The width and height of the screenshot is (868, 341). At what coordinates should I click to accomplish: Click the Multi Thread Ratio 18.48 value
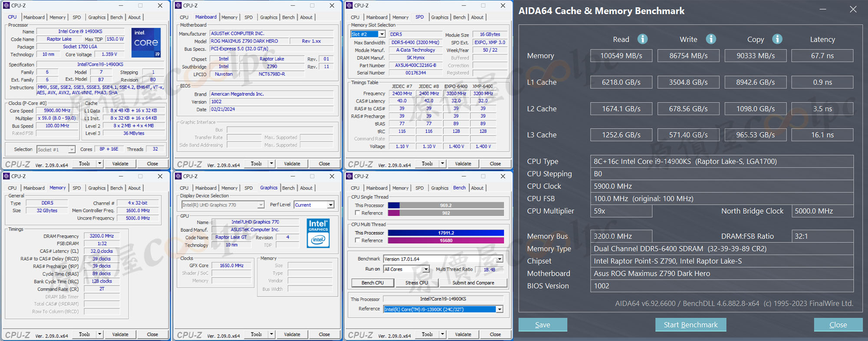[x=489, y=269]
